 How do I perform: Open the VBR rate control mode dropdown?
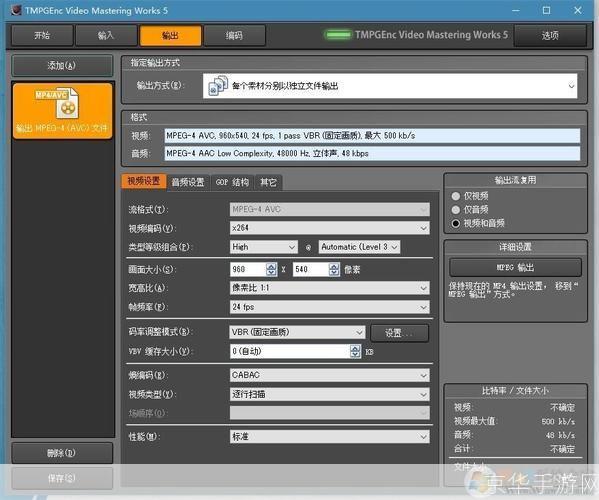click(297, 332)
